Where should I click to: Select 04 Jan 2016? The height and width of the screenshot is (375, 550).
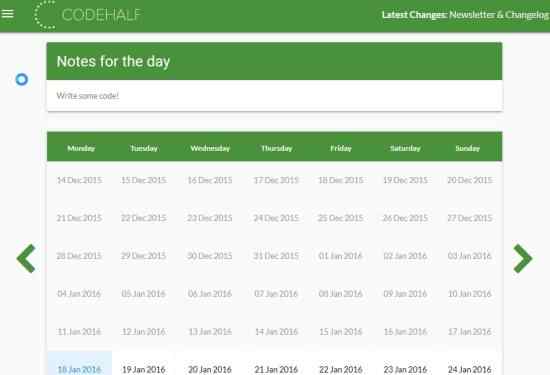pos(79,294)
